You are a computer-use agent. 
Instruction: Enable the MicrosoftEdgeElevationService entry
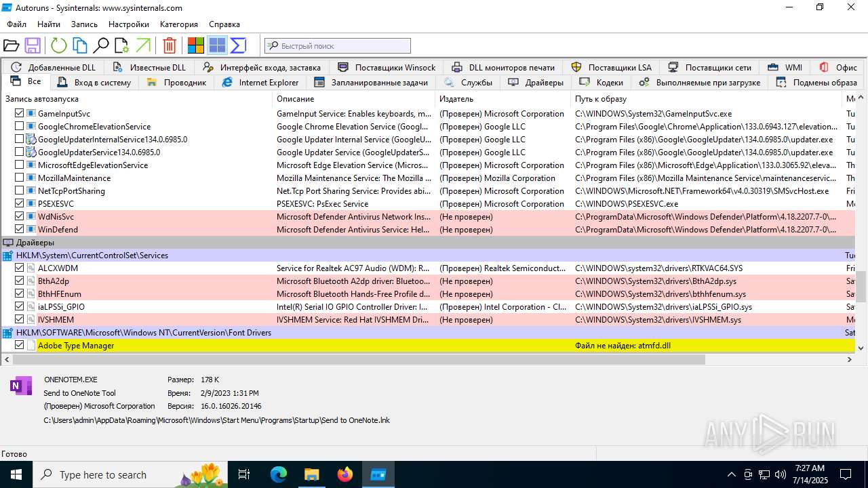19,165
